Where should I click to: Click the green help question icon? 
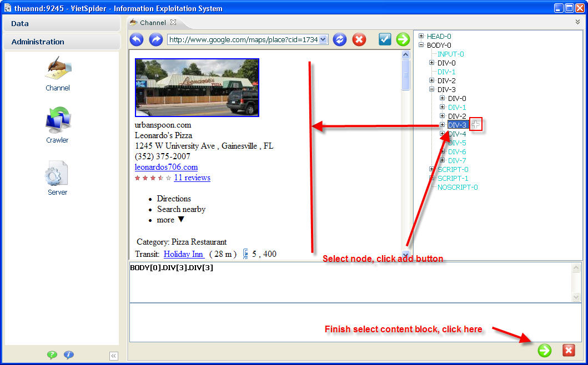(x=52, y=354)
